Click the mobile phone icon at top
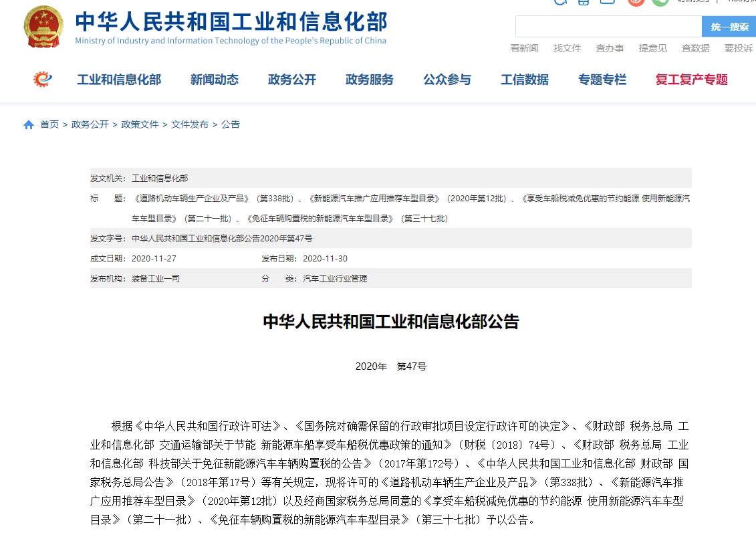The width and height of the screenshot is (756, 545). point(584,2)
